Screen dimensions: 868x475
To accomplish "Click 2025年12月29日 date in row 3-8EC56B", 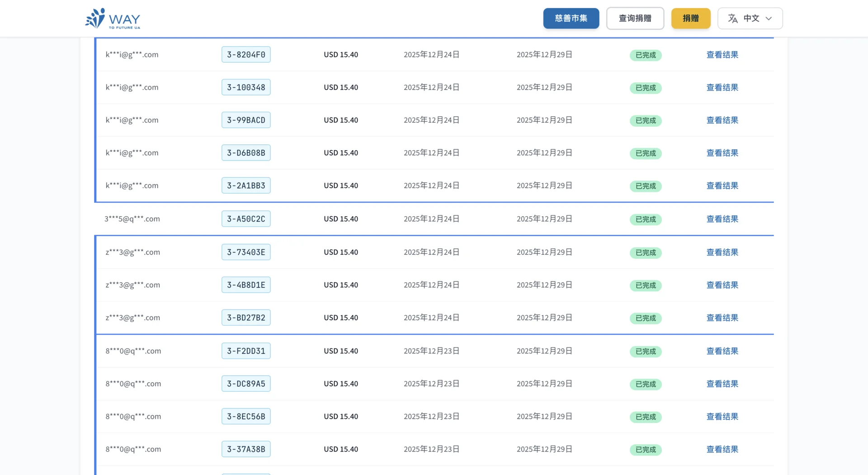I will pos(545,416).
